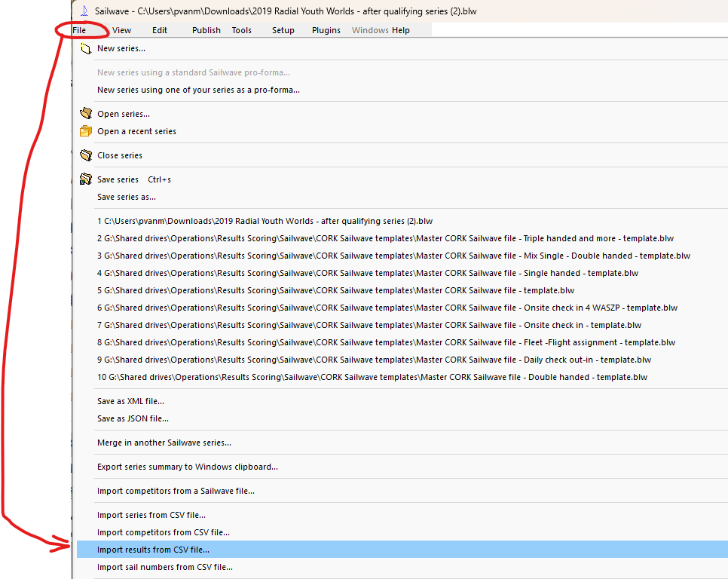Choose New series... from File menu
728x579 pixels.
tap(121, 48)
